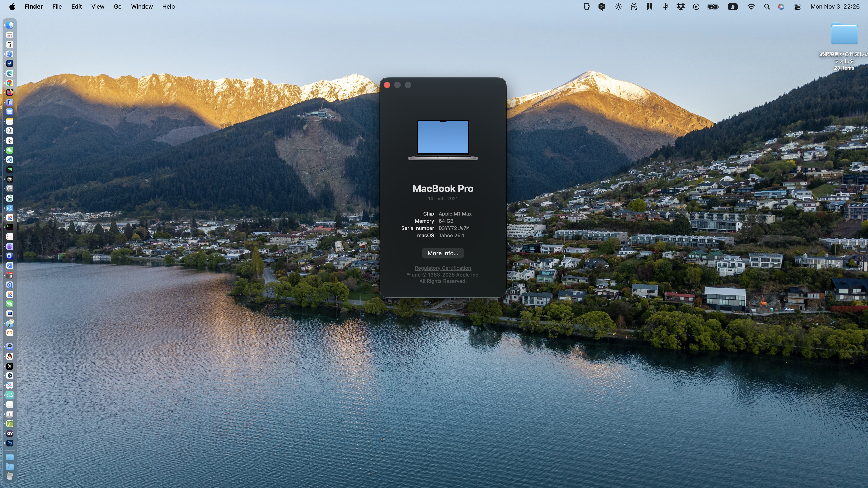Open the battery status menu
868x488 pixels.
(x=713, y=7)
